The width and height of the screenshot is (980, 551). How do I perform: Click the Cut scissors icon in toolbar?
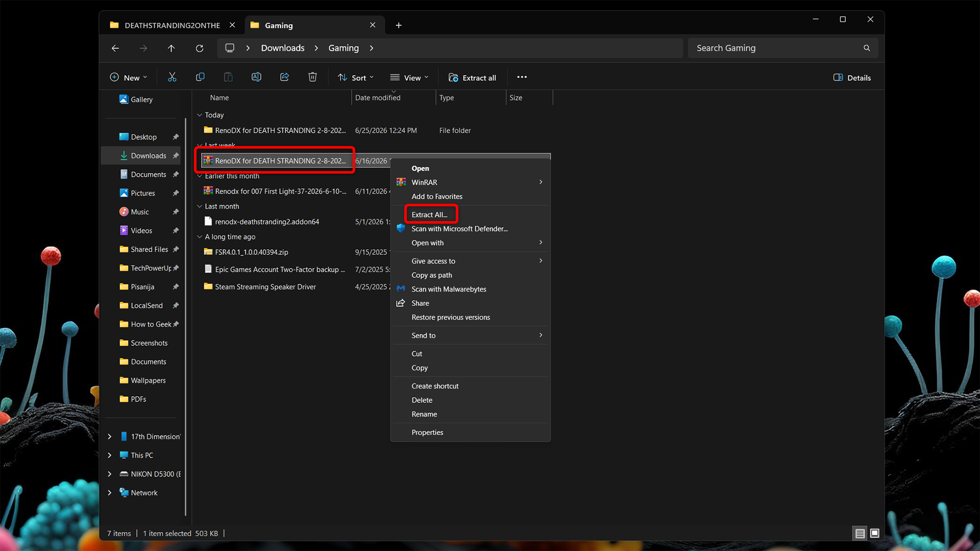pyautogui.click(x=172, y=77)
